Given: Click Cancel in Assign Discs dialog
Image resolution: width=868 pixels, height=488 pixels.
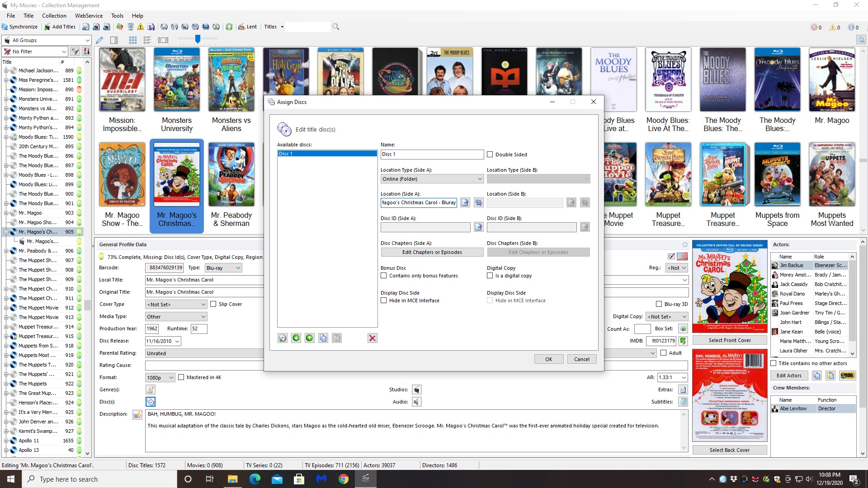Looking at the screenshot, I should (582, 359).
